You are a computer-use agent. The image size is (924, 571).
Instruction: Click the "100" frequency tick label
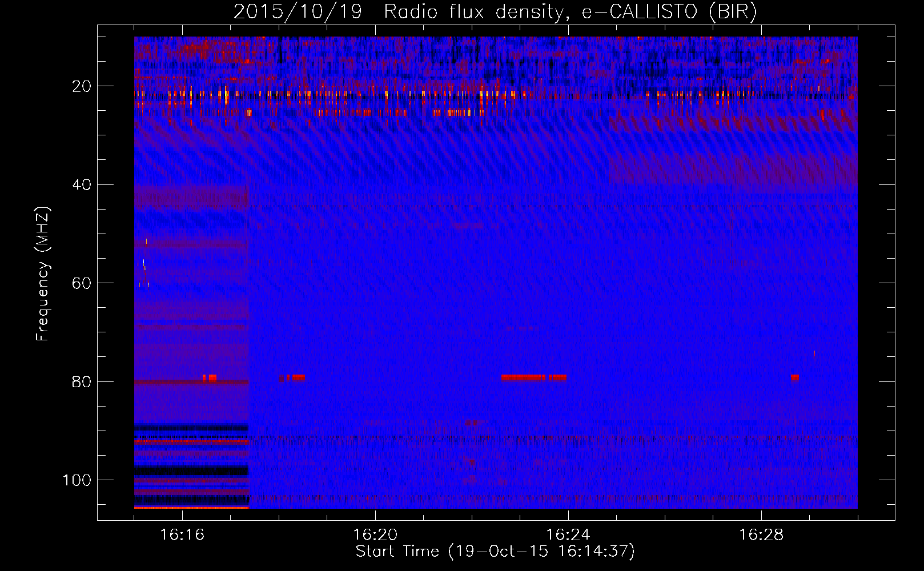click(x=77, y=480)
